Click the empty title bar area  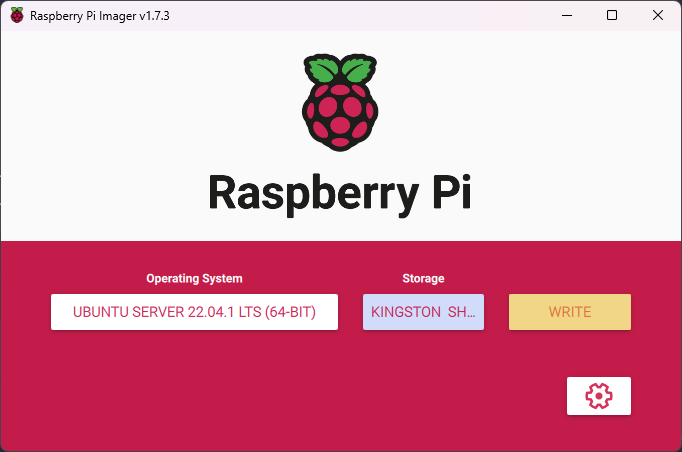350,16
